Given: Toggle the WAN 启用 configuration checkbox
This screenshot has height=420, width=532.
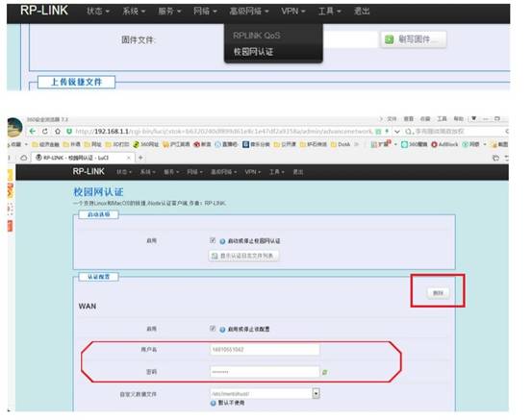Looking at the screenshot, I should 213,328.
